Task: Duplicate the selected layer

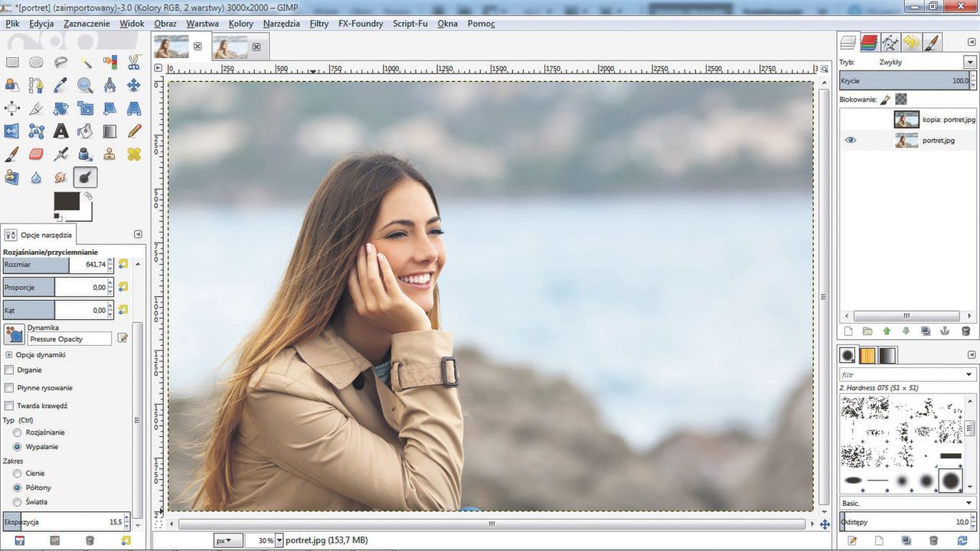Action: pyautogui.click(x=926, y=331)
